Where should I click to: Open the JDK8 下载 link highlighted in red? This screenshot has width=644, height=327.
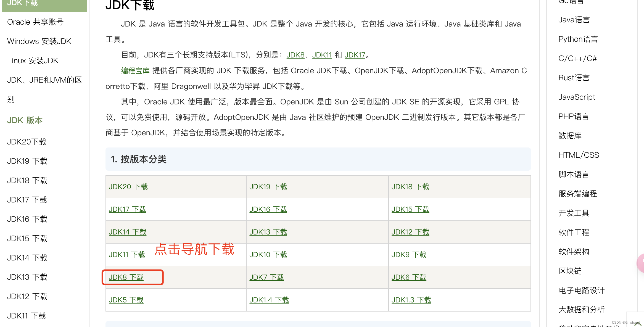click(127, 277)
